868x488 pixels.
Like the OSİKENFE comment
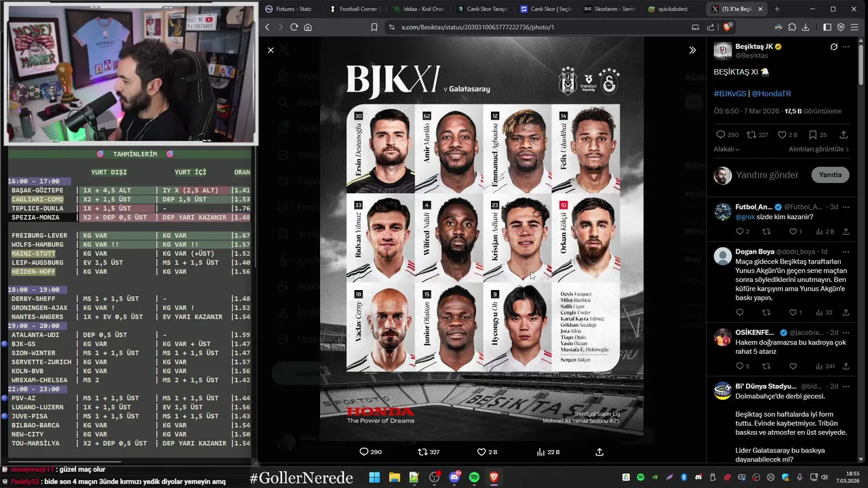click(792, 366)
